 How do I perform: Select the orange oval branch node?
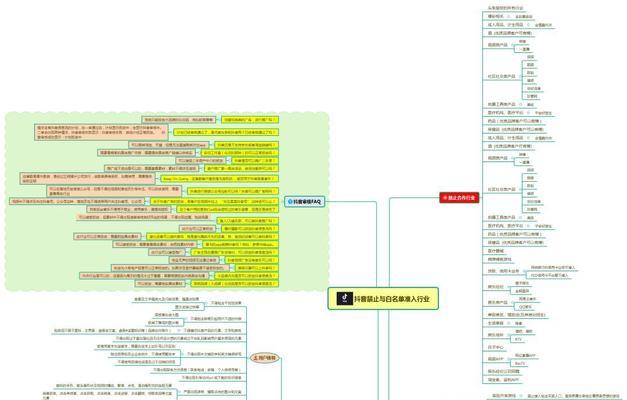coord(265,358)
